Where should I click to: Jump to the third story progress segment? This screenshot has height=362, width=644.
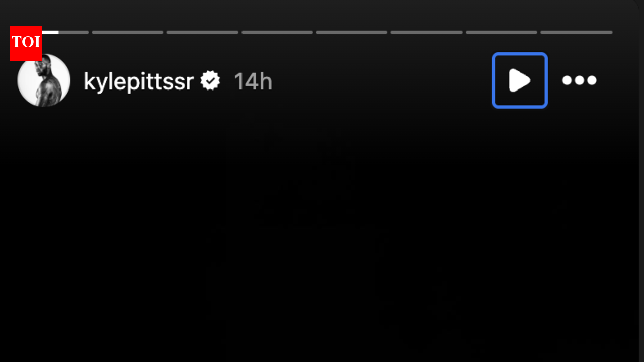click(x=202, y=32)
